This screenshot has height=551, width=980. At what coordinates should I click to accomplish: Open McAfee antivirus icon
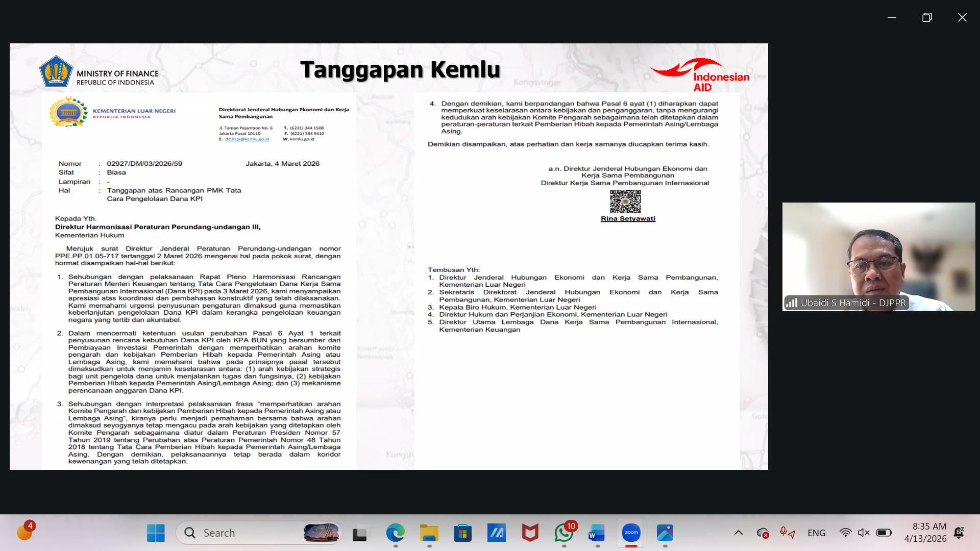pyautogui.click(x=530, y=533)
